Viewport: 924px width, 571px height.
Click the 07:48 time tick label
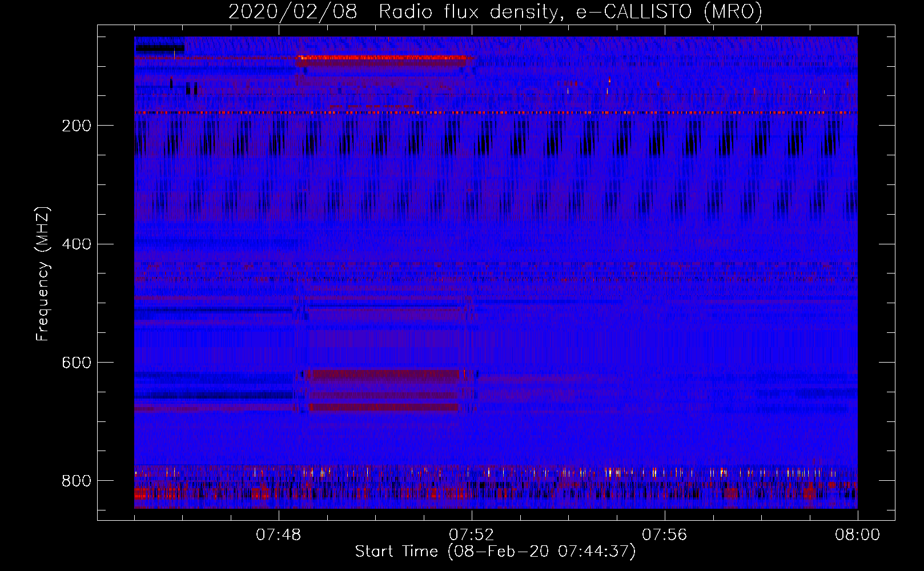(x=279, y=535)
